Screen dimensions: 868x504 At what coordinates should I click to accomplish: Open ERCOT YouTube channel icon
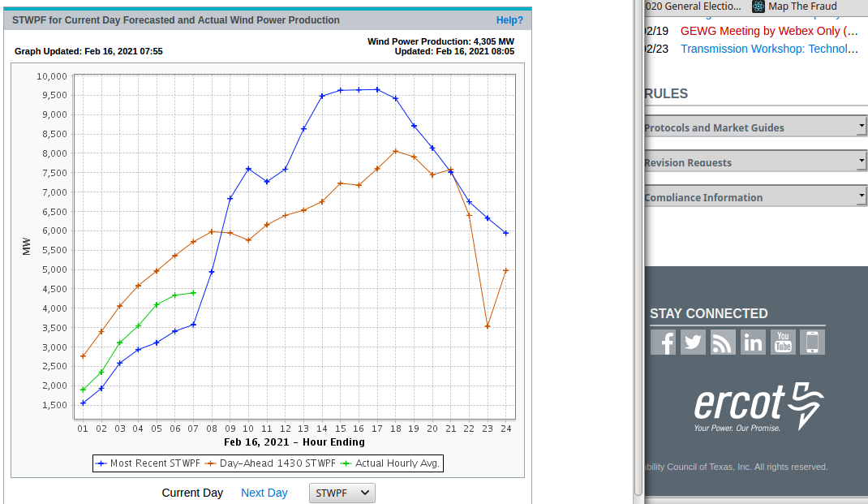click(x=783, y=342)
